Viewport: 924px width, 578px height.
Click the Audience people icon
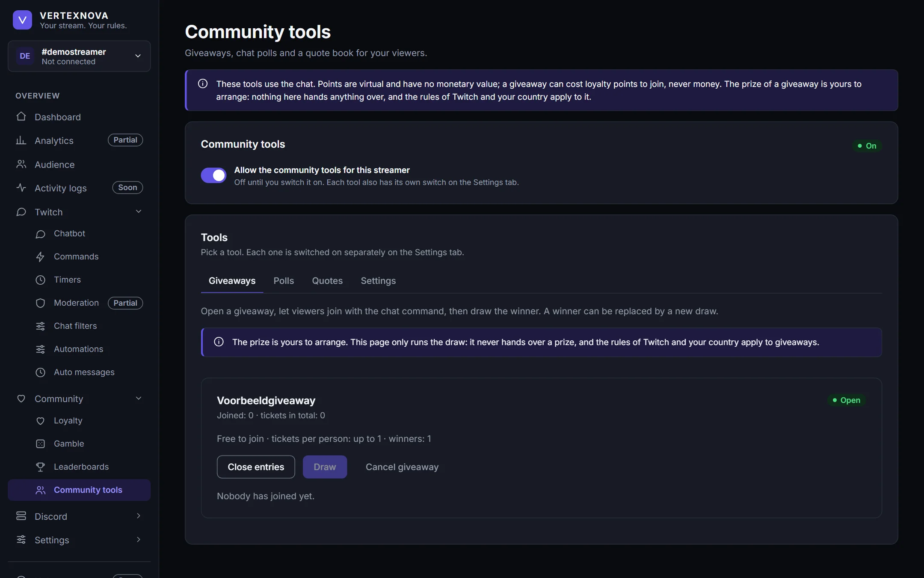tap(21, 164)
